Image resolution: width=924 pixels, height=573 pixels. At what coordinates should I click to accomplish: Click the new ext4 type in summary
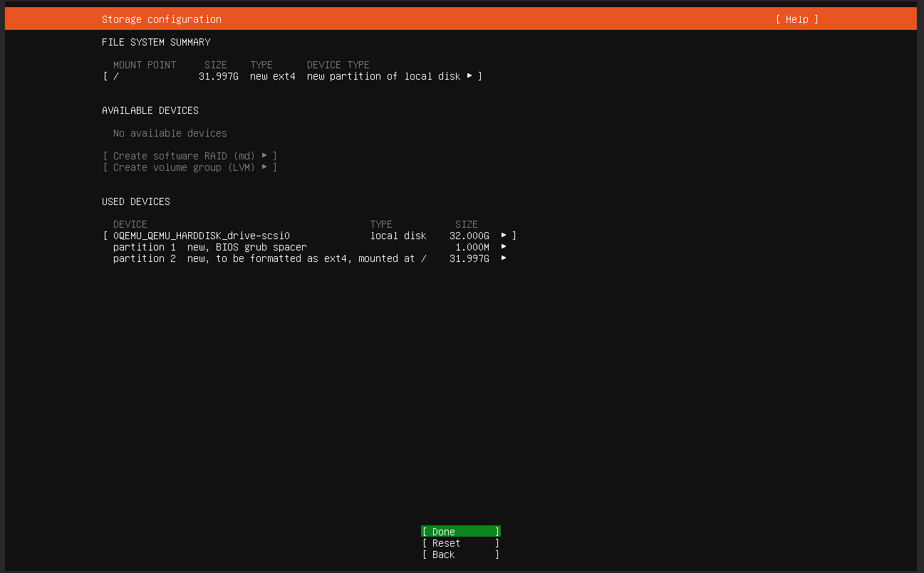(x=272, y=76)
